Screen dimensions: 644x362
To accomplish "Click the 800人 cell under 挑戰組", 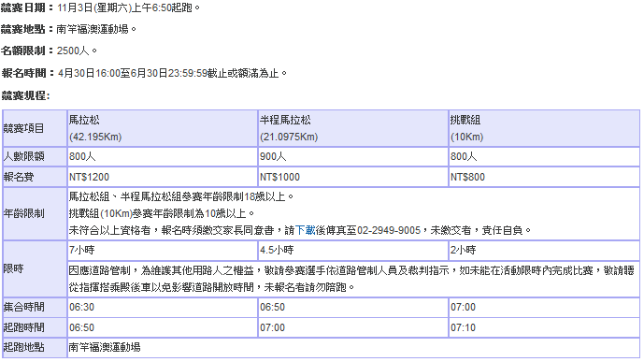I will coord(544,156).
